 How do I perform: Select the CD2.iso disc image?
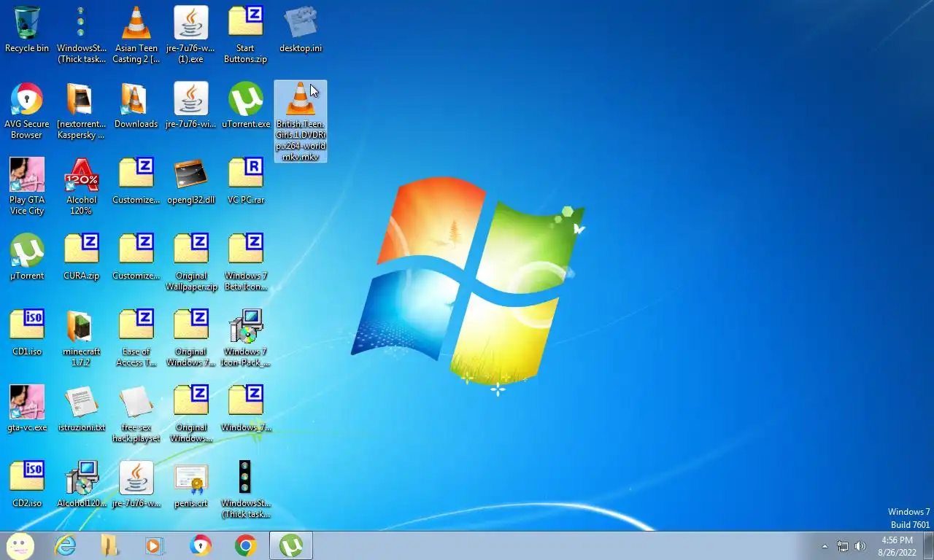[x=27, y=485]
